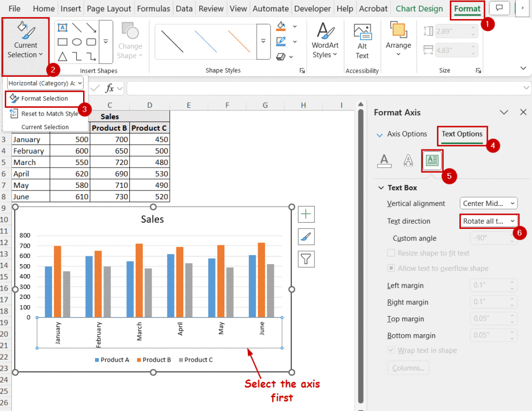Switch to the Chart Design tab
Viewport: 532px width, 411px height.
419,8
